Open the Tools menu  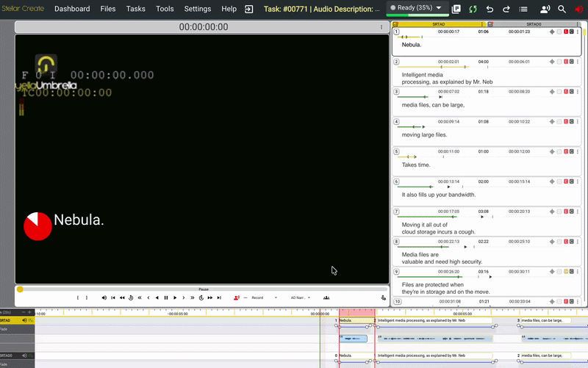165,9
